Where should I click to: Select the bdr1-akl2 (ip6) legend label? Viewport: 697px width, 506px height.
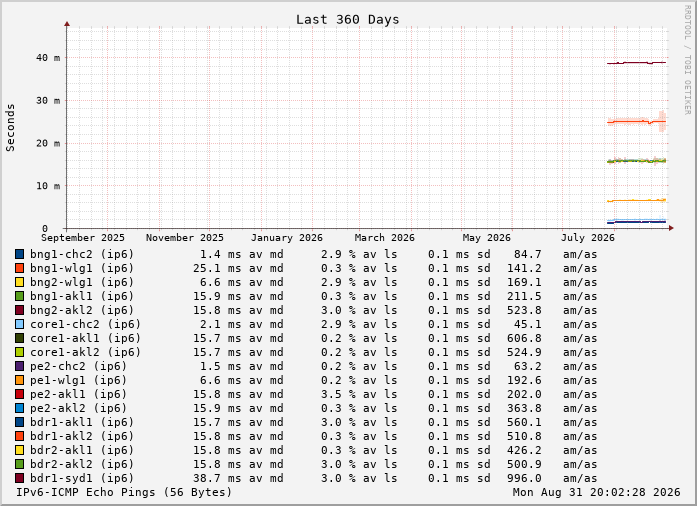82,436
